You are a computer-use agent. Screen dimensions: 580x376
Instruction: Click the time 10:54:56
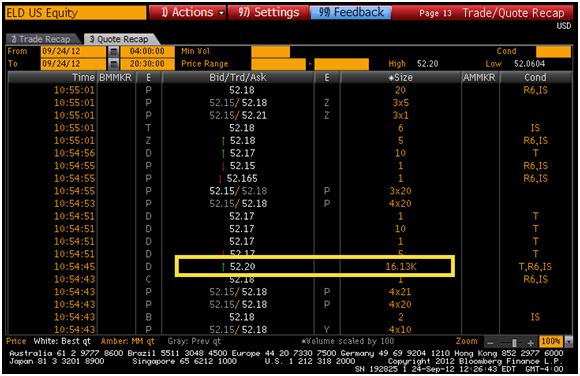(x=74, y=153)
